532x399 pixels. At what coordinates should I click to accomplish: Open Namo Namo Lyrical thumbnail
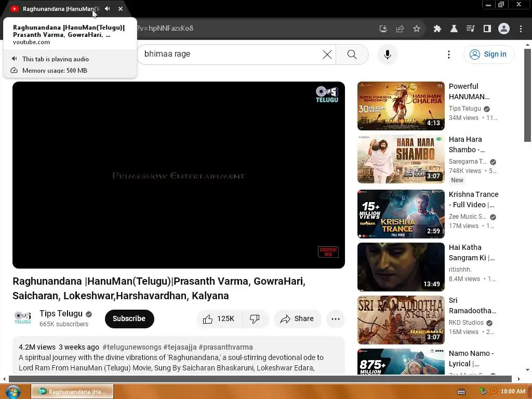point(401,362)
